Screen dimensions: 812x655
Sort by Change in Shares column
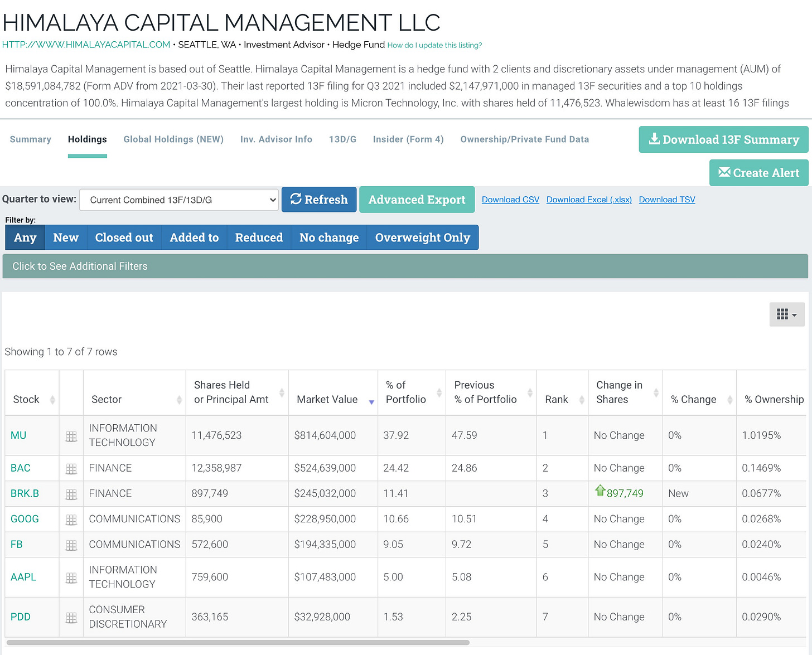pos(625,392)
